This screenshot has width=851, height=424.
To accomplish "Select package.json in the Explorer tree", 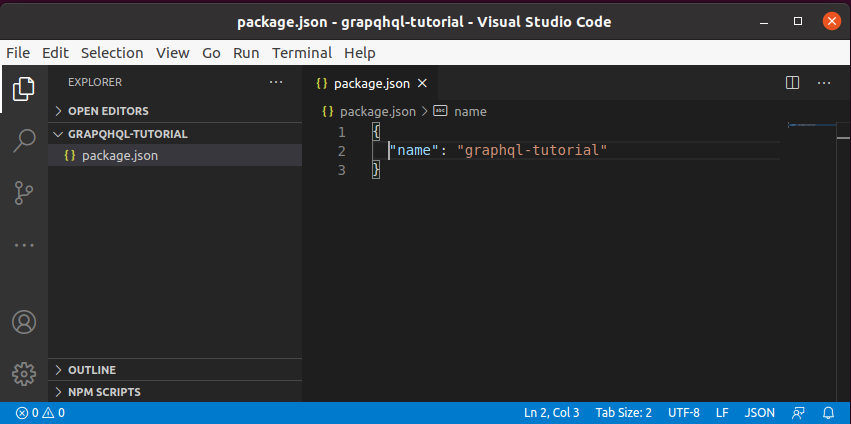I will pos(175,156).
